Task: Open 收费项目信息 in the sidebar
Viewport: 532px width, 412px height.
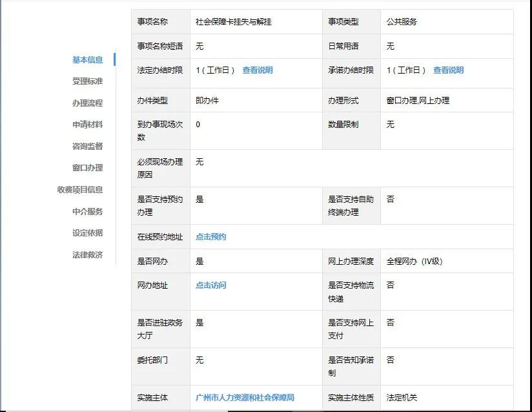Action: point(80,190)
